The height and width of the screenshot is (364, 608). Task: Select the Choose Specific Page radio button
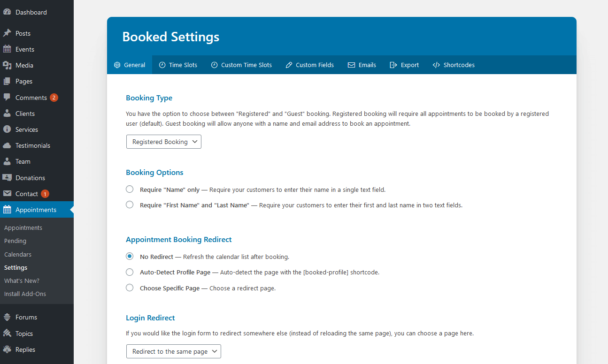[x=130, y=288]
